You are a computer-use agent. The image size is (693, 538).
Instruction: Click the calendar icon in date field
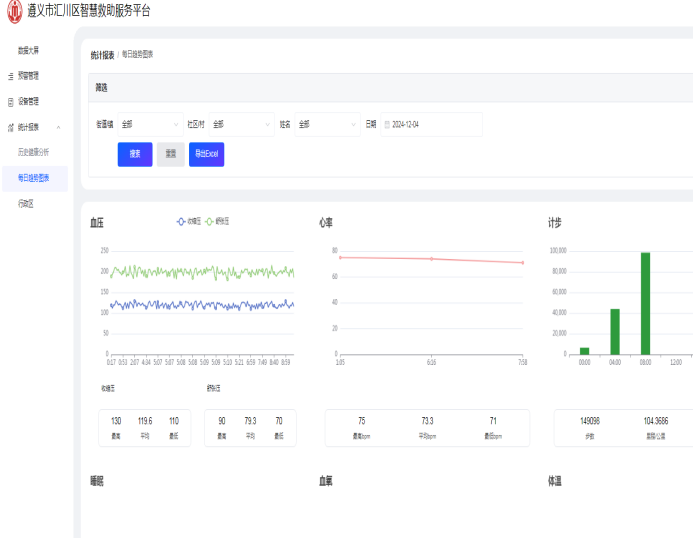387,125
